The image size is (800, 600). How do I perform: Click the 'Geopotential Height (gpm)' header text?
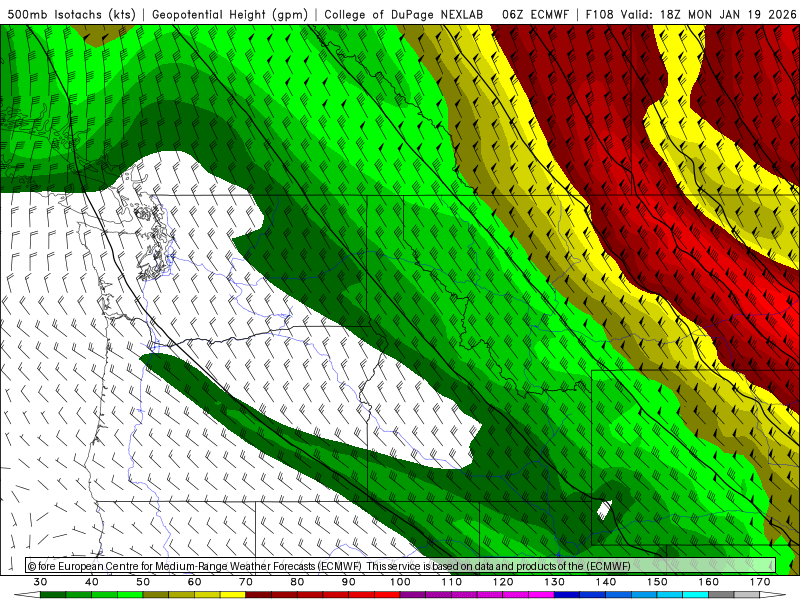pyautogui.click(x=230, y=14)
